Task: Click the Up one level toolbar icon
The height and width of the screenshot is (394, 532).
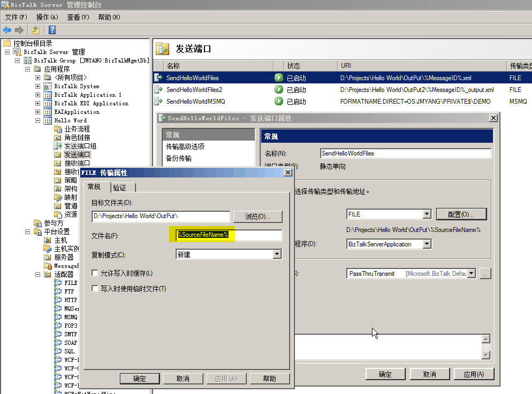Action: coord(36,30)
